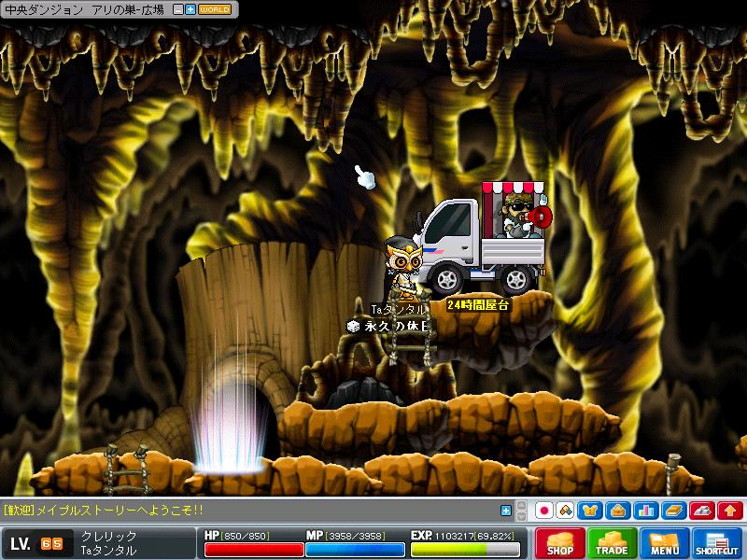The height and width of the screenshot is (560, 747).
Task: Collapse the minimap with minus button
Action: click(177, 9)
